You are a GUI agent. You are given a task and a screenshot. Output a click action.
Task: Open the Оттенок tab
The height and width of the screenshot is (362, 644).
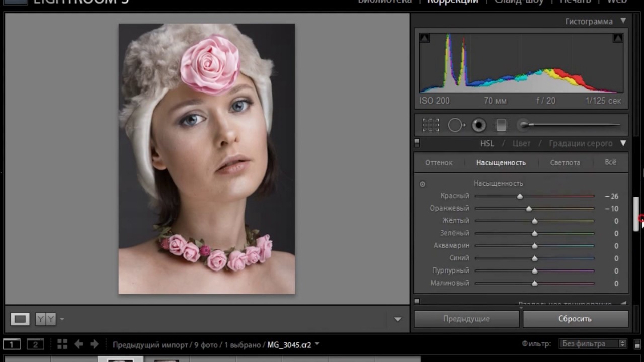(x=439, y=162)
